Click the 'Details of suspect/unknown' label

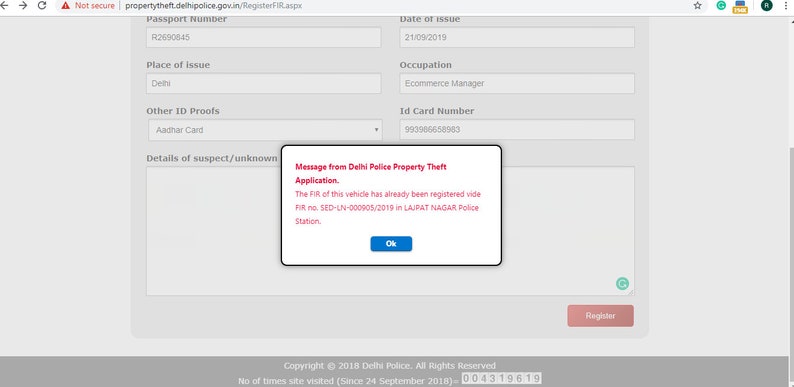(212, 158)
